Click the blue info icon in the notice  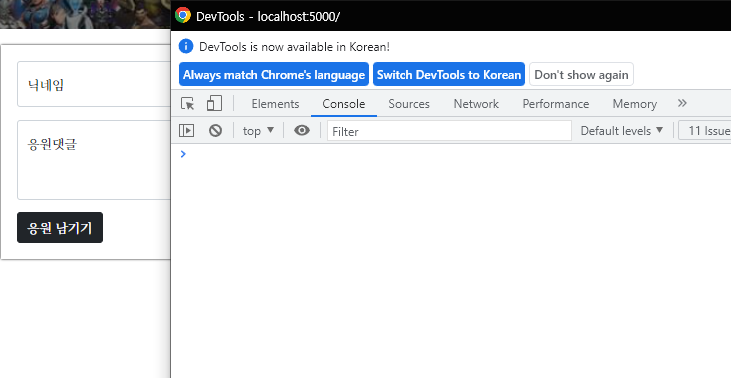point(186,46)
